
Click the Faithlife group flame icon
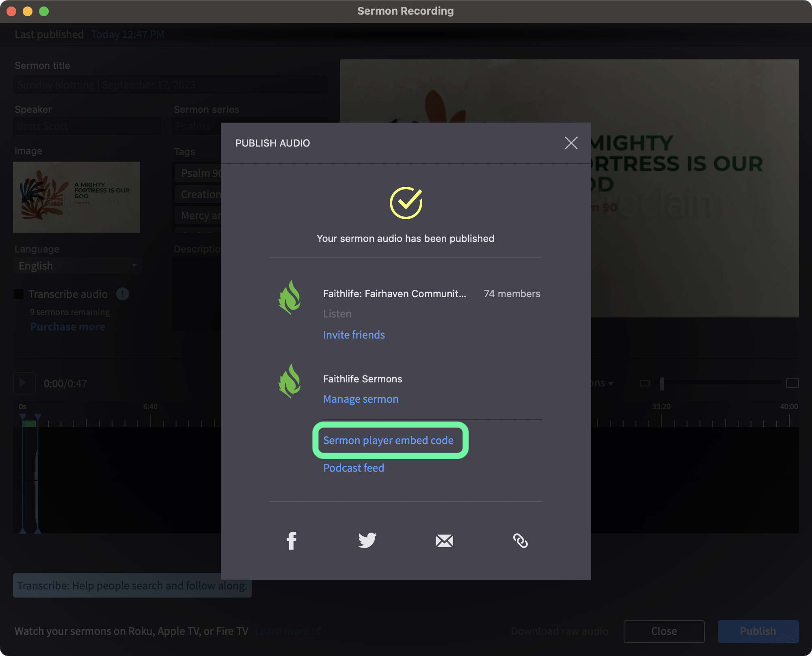289,297
